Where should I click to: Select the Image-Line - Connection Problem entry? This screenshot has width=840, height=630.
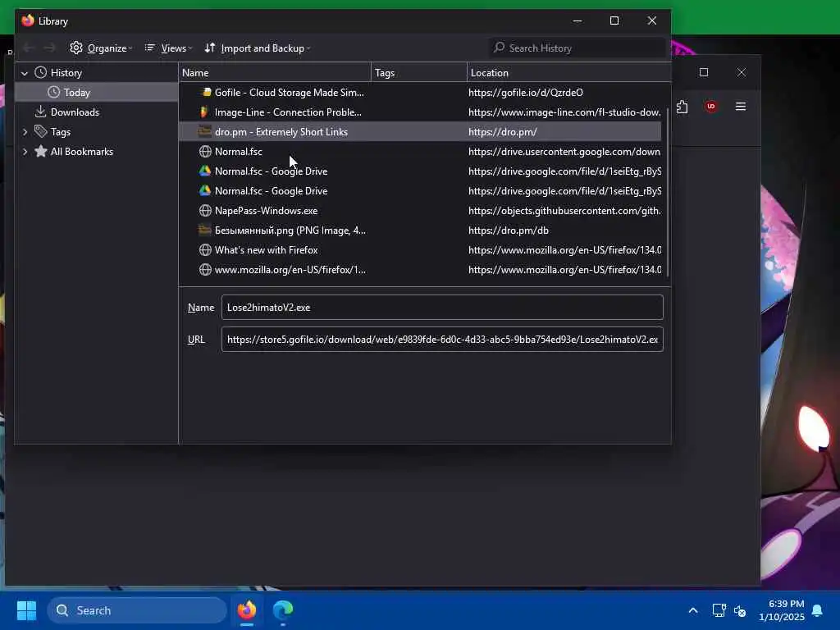tap(420, 112)
